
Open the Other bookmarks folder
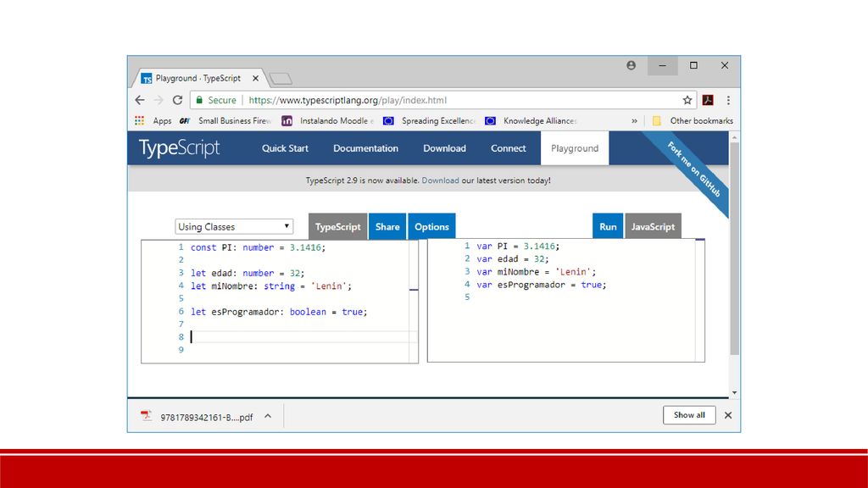coord(693,120)
